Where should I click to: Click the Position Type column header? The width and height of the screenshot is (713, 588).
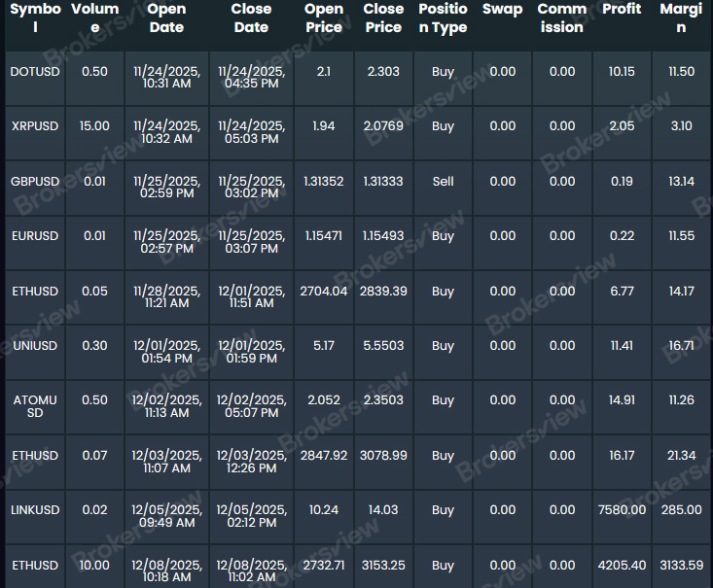click(x=443, y=18)
